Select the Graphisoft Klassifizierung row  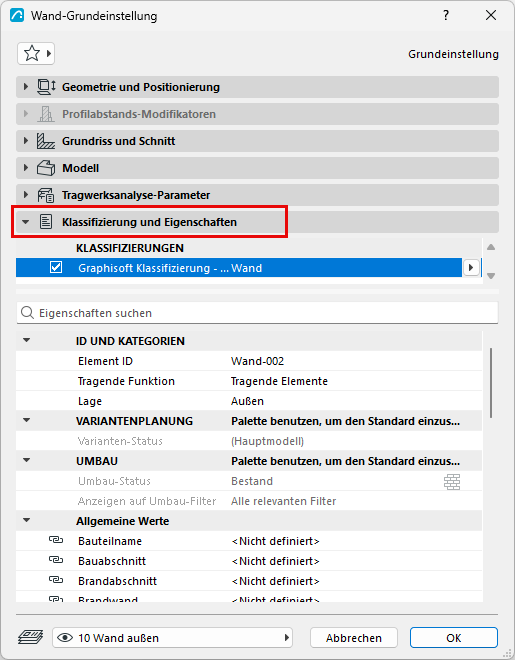click(x=239, y=268)
